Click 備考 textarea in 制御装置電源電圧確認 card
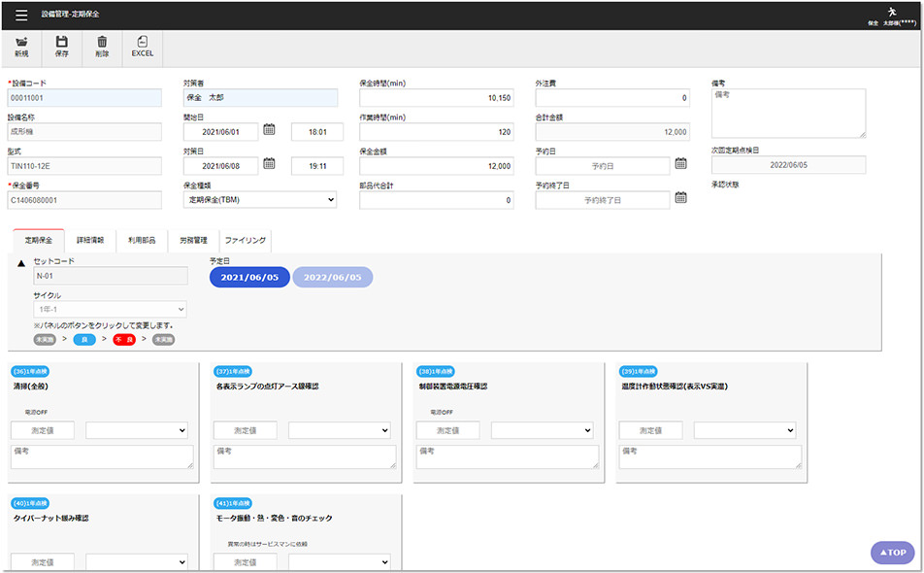Viewport: 924px width, 573px height. click(x=508, y=456)
